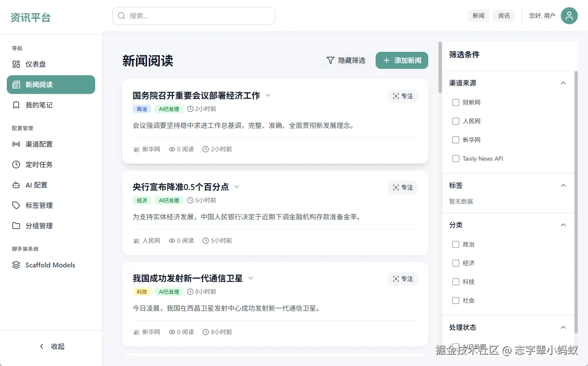Click the eye icon on the 通信卫星 article

172,332
